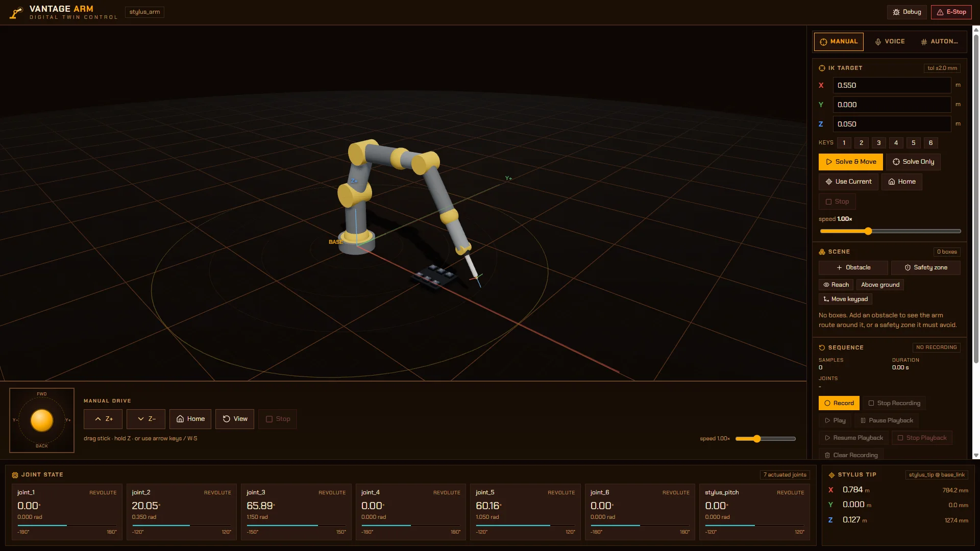Select keypad key 6
The width and height of the screenshot is (980, 551).
tap(931, 143)
